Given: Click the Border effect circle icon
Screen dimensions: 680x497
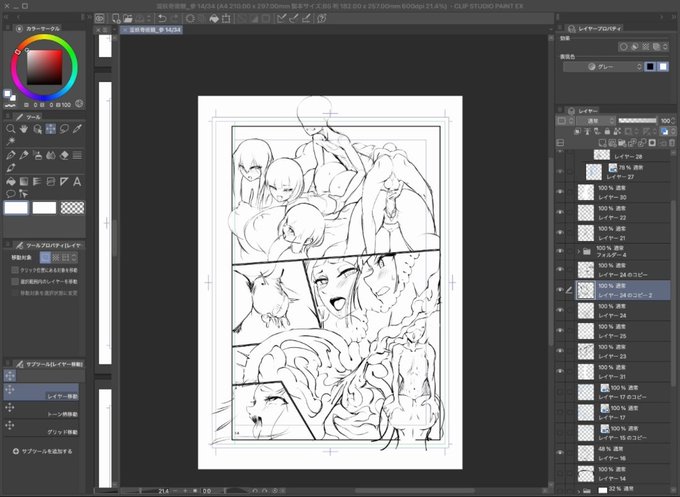Looking at the screenshot, I should click(x=624, y=47).
